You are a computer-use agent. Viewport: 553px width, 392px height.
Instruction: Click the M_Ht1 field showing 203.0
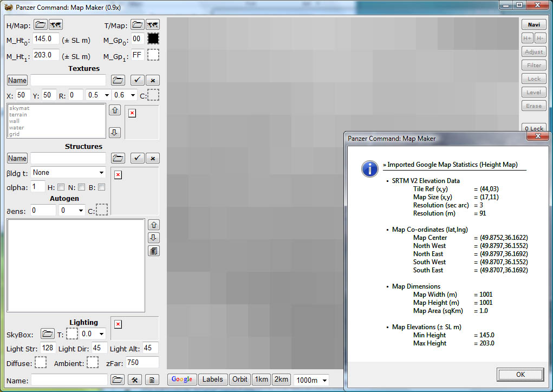click(45, 55)
